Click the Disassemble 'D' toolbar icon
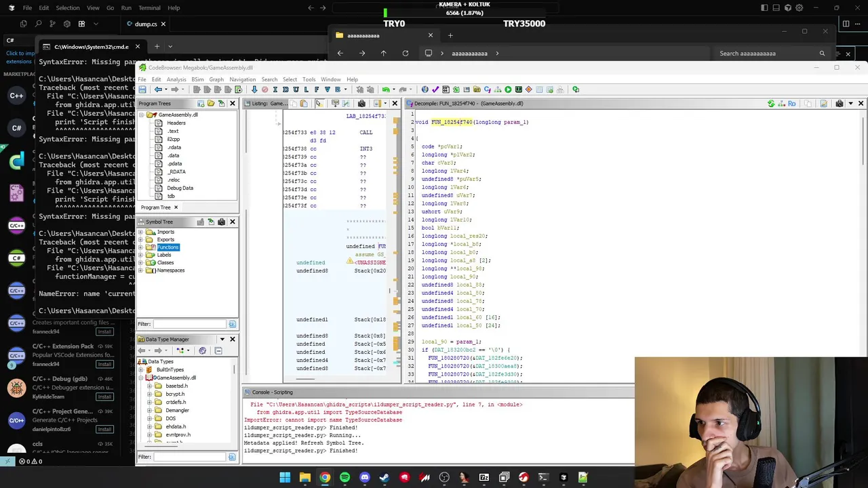Image resolution: width=868 pixels, height=488 pixels. [x=285, y=89]
